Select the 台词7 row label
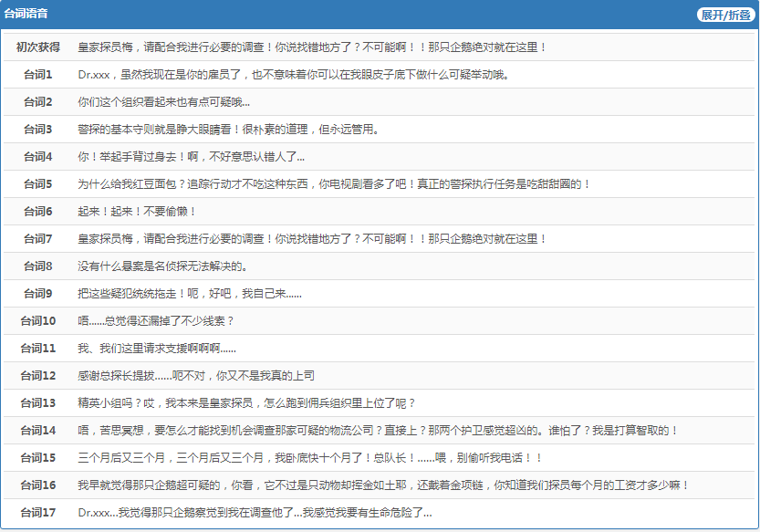The width and height of the screenshot is (760, 532). coord(38,239)
